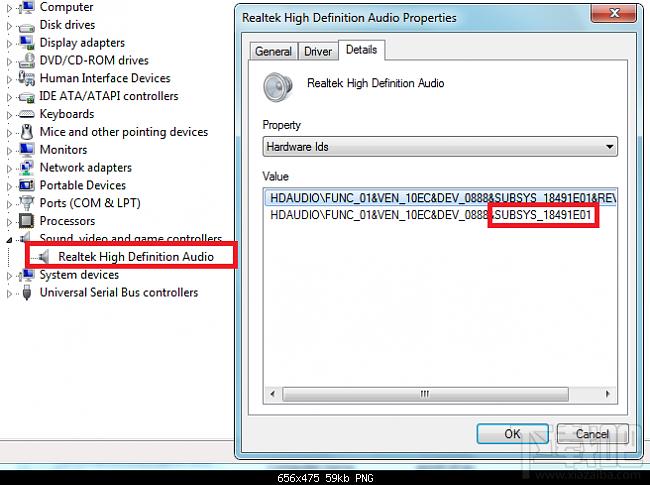
Task: Click the Disk drives icon
Action: 27,28
